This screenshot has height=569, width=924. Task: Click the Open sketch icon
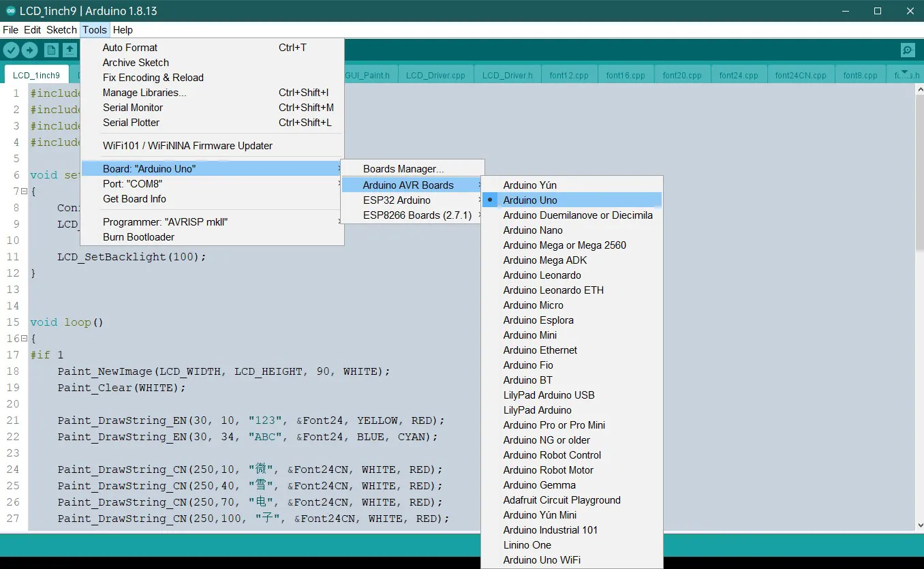pos(70,50)
